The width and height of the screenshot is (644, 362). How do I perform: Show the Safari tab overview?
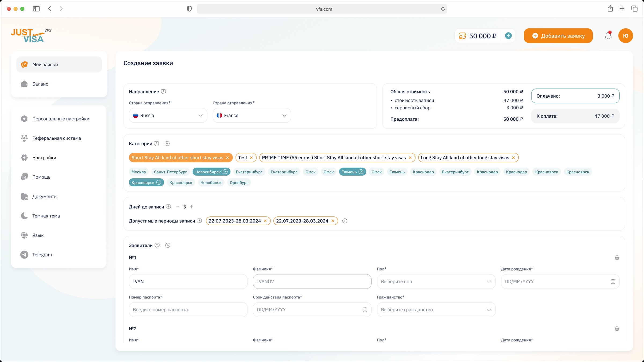pos(634,9)
